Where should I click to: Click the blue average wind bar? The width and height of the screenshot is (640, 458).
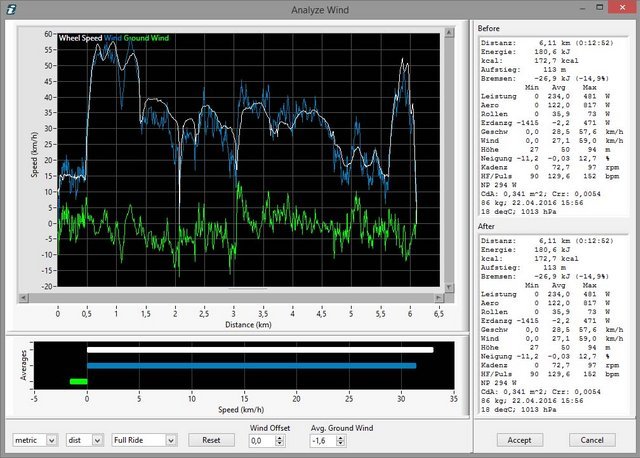pyautogui.click(x=251, y=366)
